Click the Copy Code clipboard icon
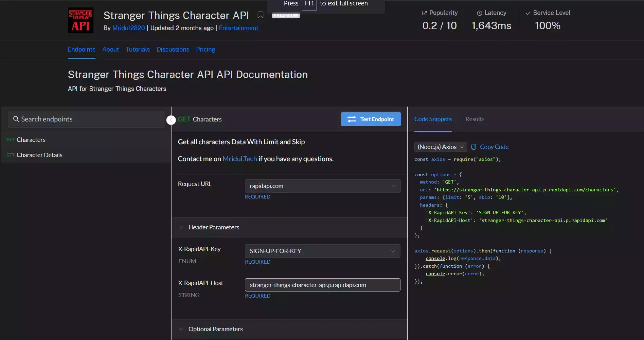 point(473,147)
